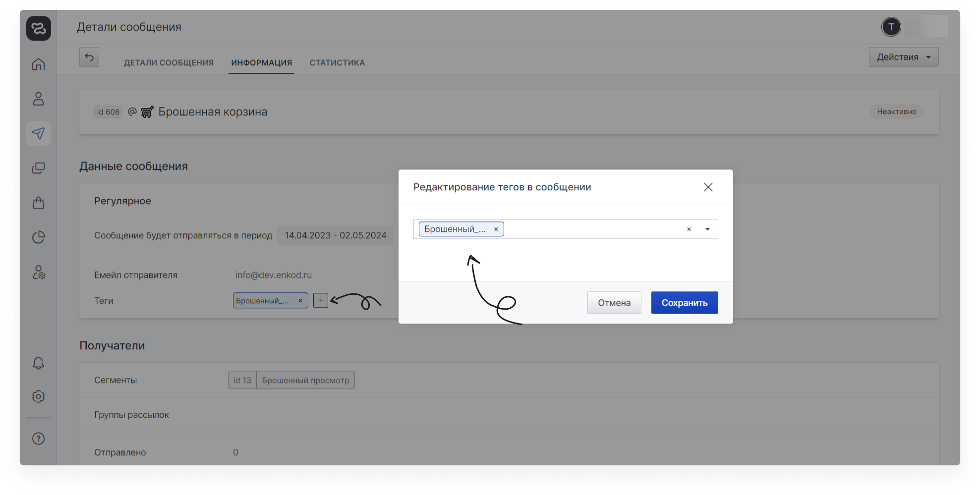Image resolution: width=980 pixels, height=495 pixels.
Task: Click the Отправлено value 0
Action: (x=235, y=452)
